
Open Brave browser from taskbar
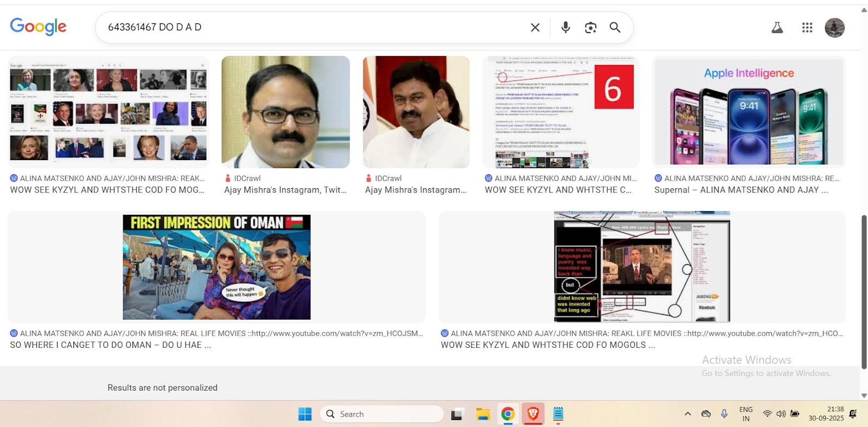pos(533,414)
